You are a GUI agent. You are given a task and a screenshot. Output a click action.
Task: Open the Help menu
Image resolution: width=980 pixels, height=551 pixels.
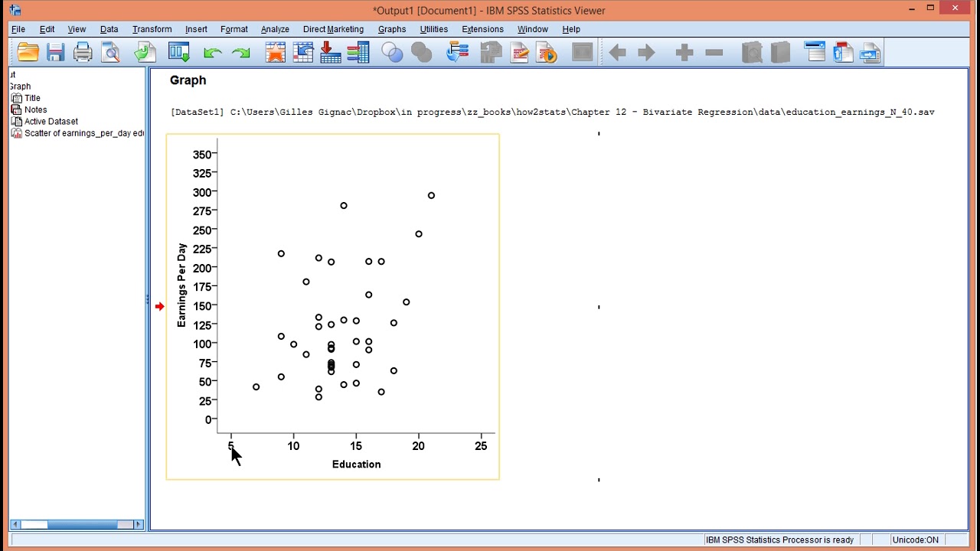pos(571,29)
